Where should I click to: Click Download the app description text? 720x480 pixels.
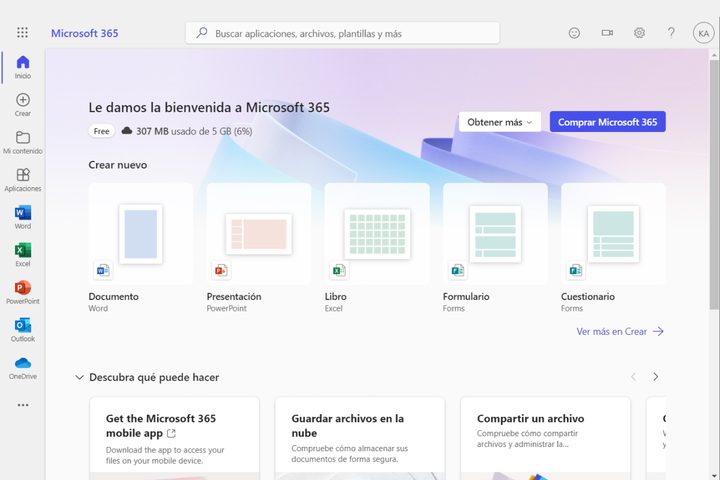165,455
